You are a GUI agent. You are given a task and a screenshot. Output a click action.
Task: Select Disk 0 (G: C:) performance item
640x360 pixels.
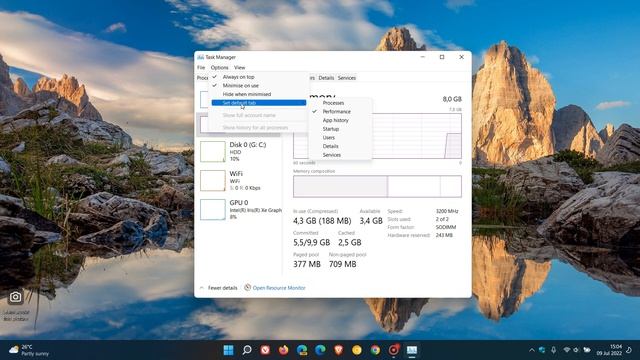pyautogui.click(x=240, y=151)
